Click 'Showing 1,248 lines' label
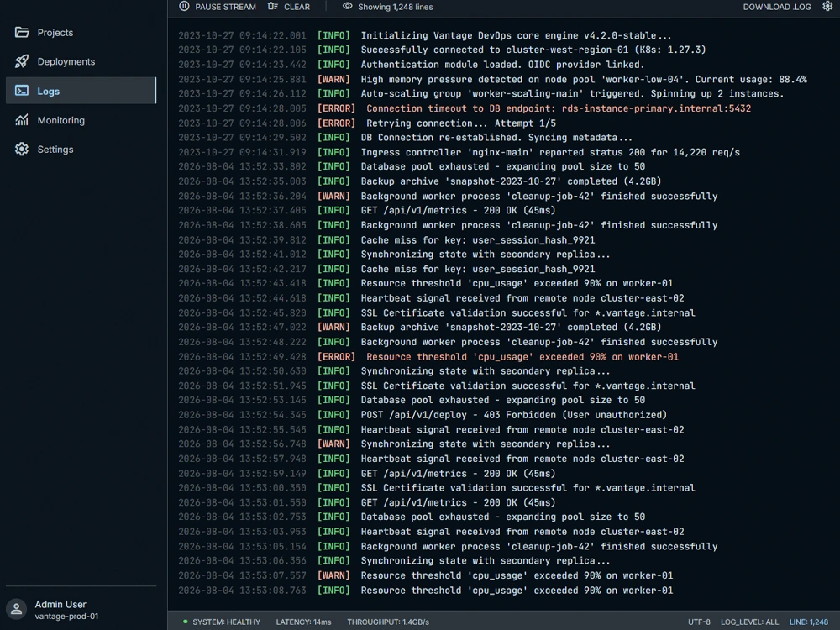840x630 pixels. [x=396, y=7]
